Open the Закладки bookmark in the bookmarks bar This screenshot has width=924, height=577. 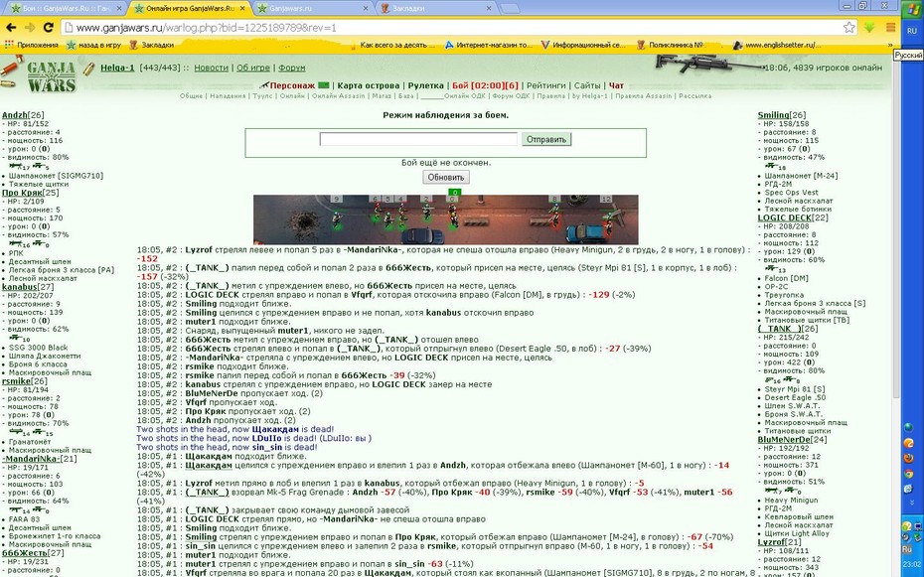[x=151, y=45]
